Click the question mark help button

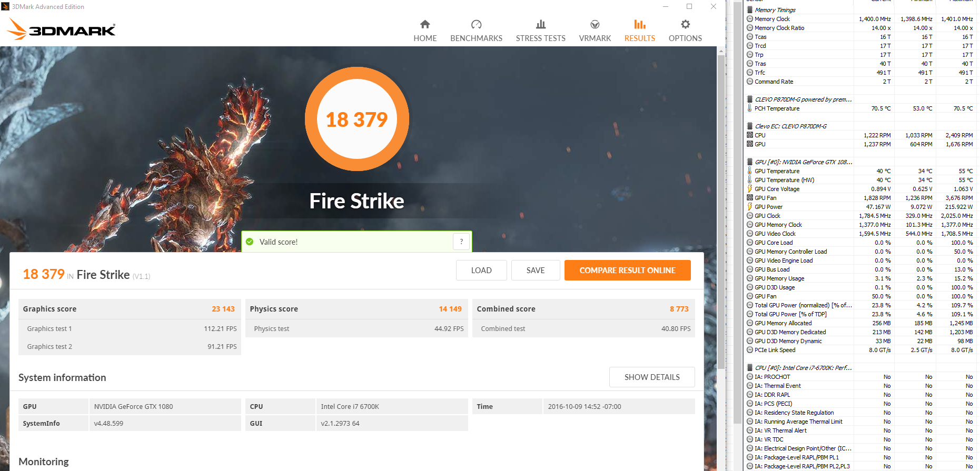click(x=461, y=242)
